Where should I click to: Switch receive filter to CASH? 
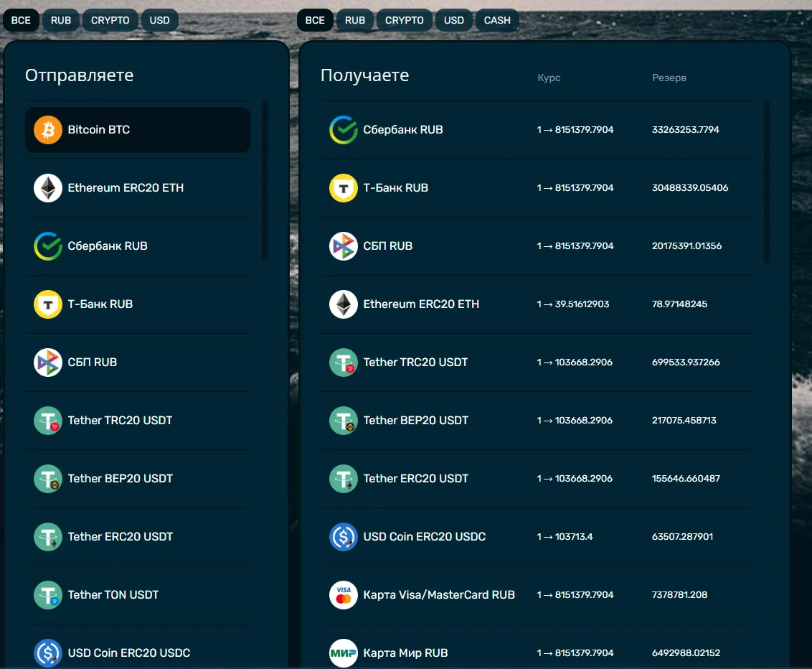tap(497, 20)
